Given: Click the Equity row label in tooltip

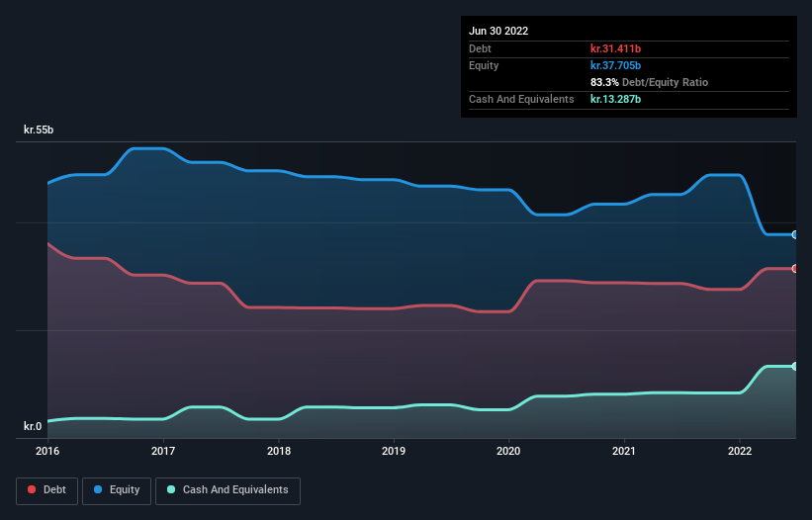Looking at the screenshot, I should click(484, 65).
